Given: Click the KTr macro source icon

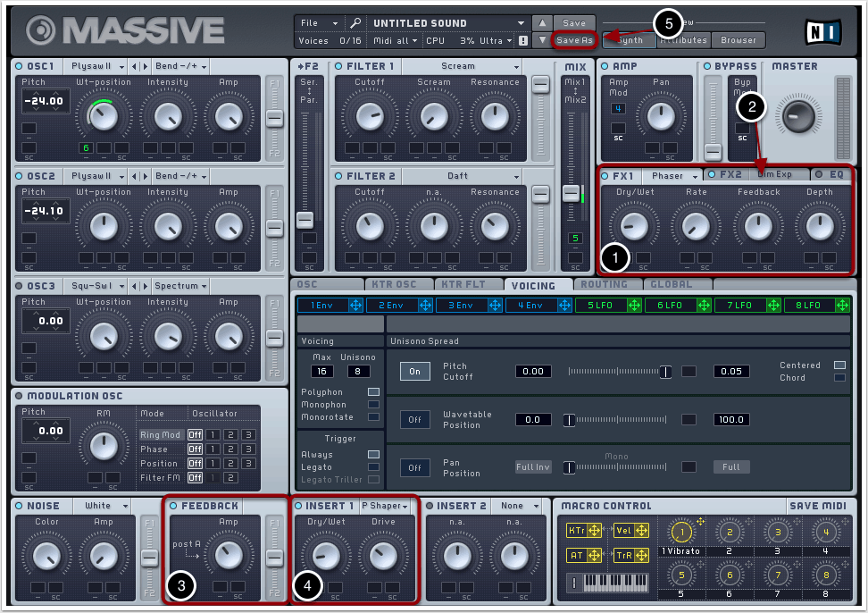Looking at the screenshot, I should coord(578,531).
